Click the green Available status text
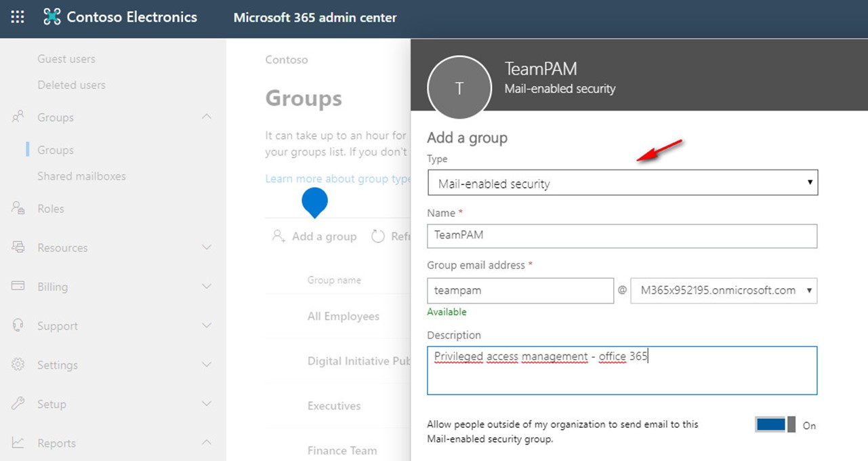 click(447, 312)
